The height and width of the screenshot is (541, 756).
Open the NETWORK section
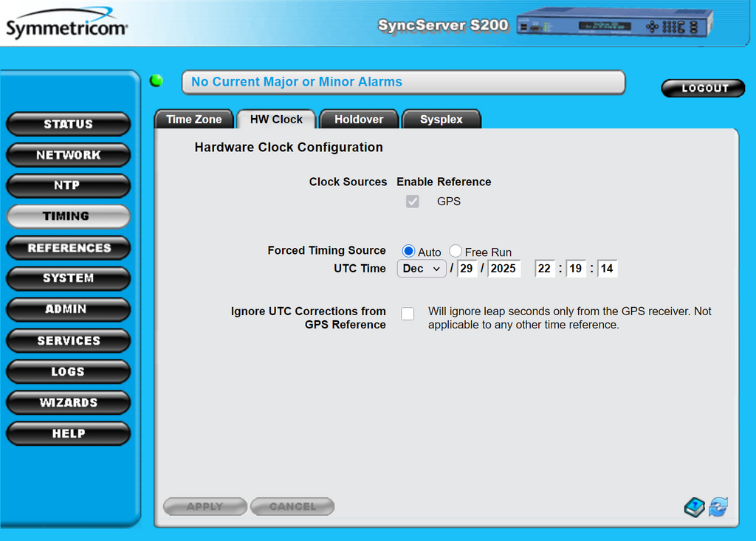tap(68, 155)
